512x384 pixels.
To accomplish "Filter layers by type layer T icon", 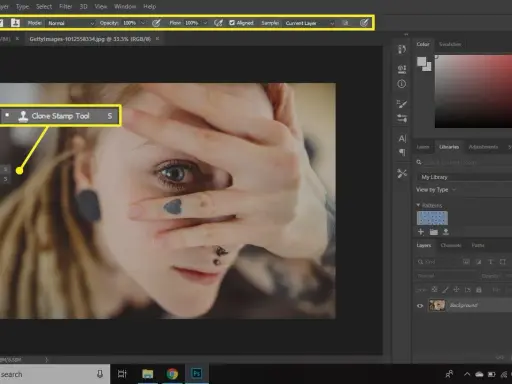I will pyautogui.click(x=490, y=262).
